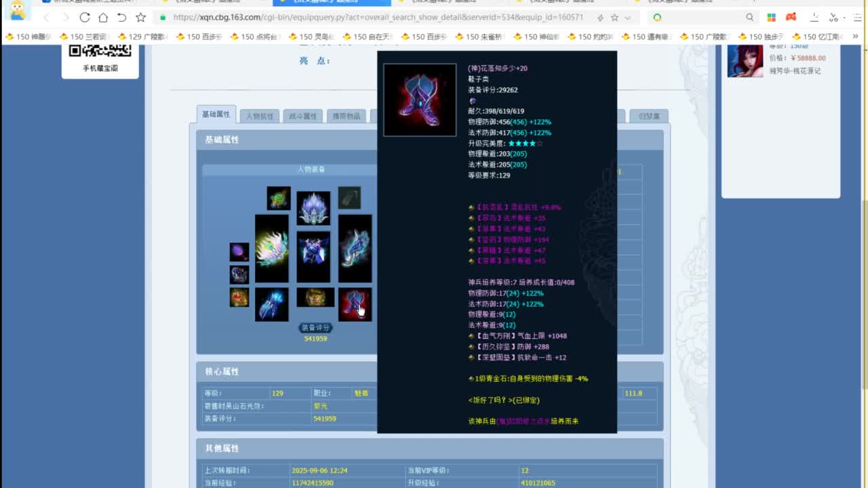Click the 手机藏宝阁 QR code

click(100, 50)
